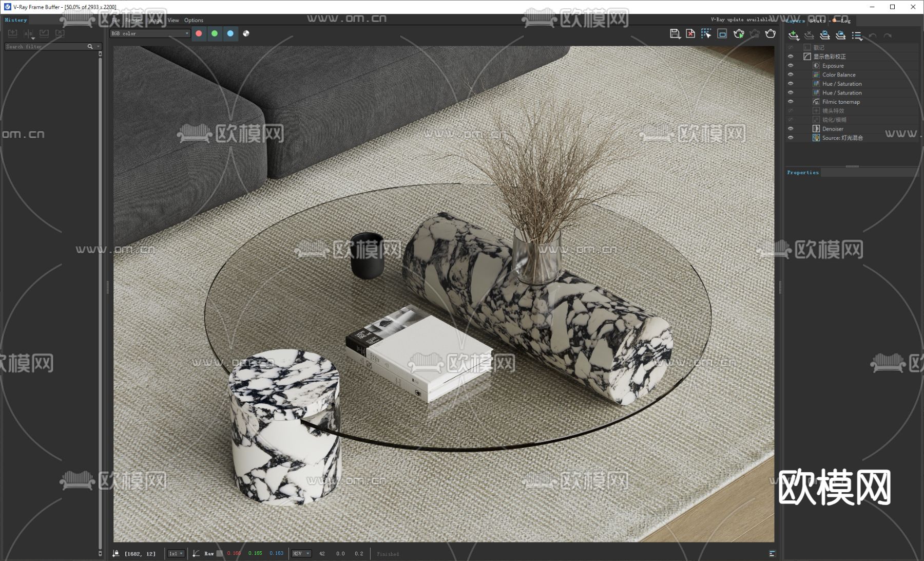Screen dimensions: 924x561
Task: Open the Options menu
Action: pyautogui.click(x=194, y=20)
